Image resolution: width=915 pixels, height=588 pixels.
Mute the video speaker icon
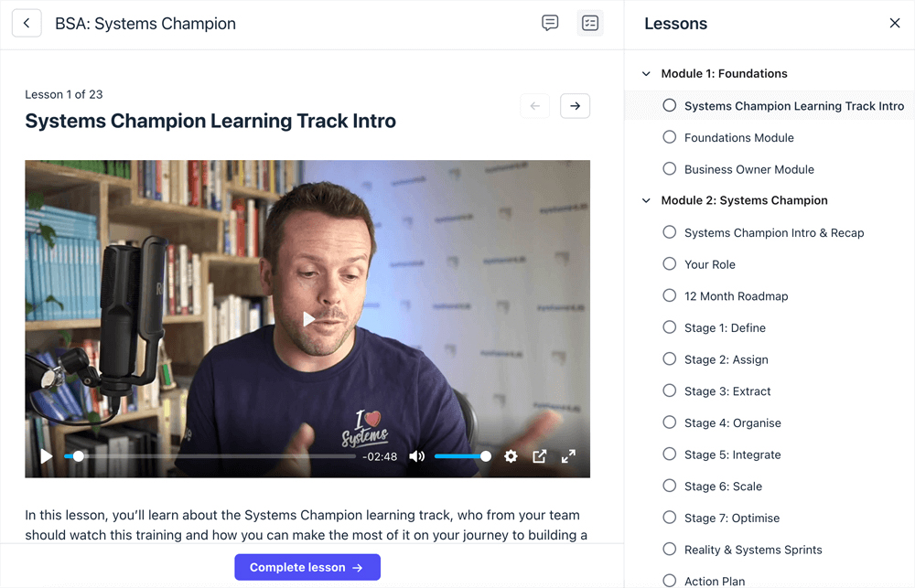click(x=416, y=456)
